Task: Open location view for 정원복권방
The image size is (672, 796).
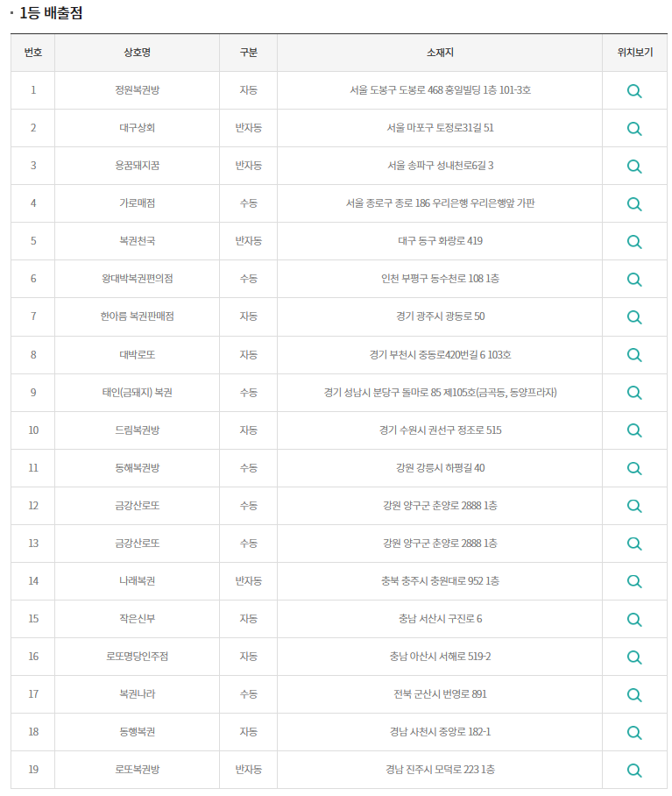Action: (634, 90)
